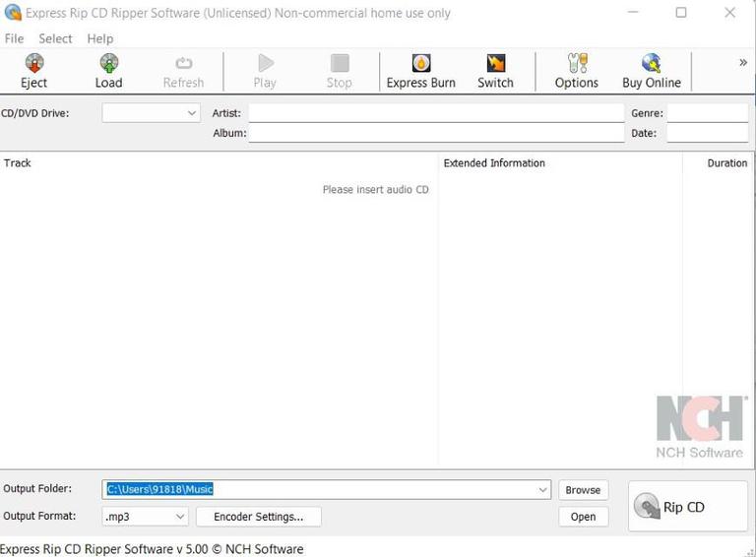Click the Buy Online icon
The width and height of the screenshot is (756, 557).
[x=652, y=63]
